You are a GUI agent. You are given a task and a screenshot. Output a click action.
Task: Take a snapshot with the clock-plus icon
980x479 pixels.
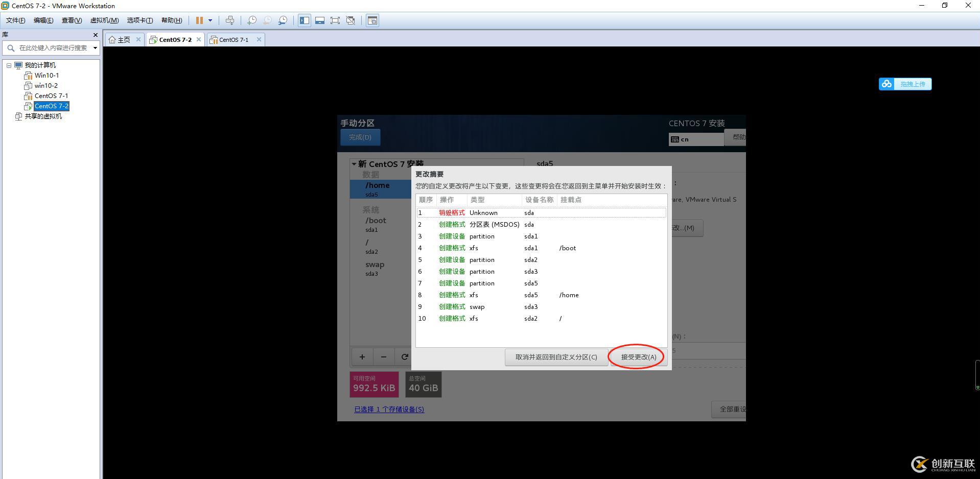click(252, 20)
